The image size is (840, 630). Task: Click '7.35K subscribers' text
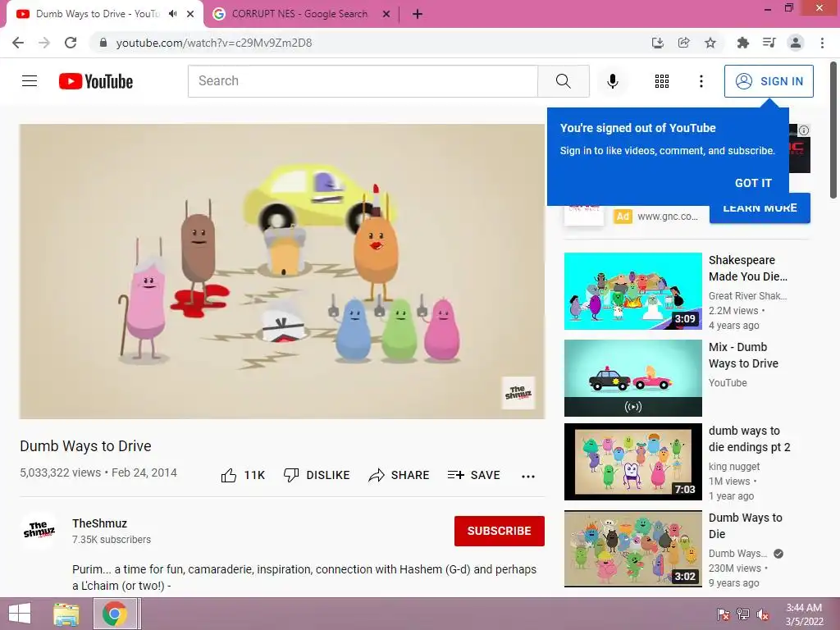pyautogui.click(x=112, y=540)
